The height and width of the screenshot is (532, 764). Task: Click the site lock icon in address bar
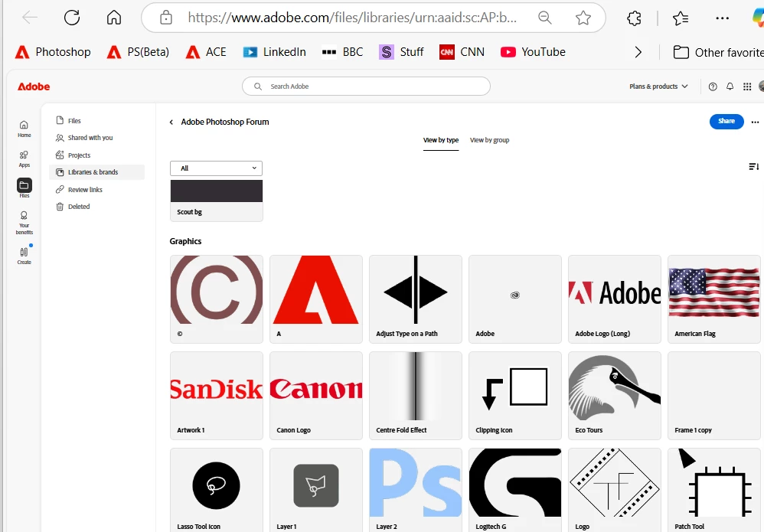coord(166,18)
